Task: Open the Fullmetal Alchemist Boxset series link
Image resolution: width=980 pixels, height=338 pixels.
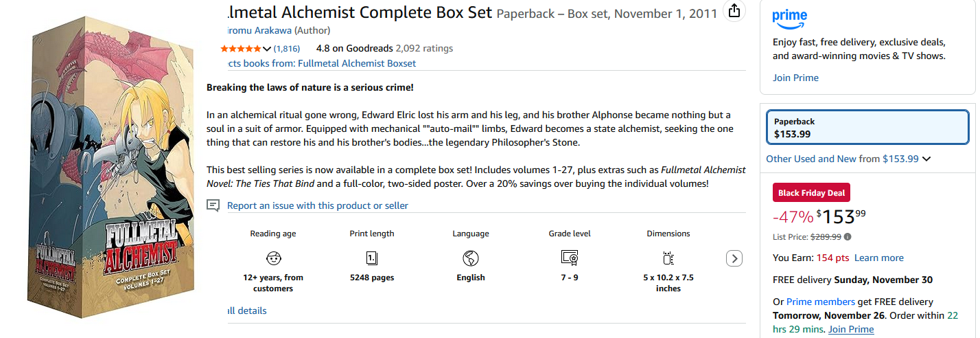Action: click(321, 63)
